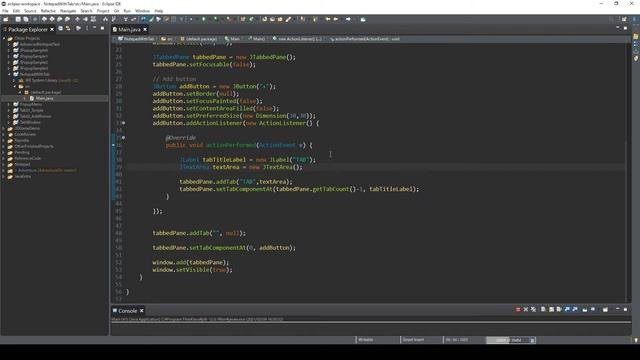640x360 pixels.
Task: Expand the ReferenceCode working set
Action: click(4, 158)
